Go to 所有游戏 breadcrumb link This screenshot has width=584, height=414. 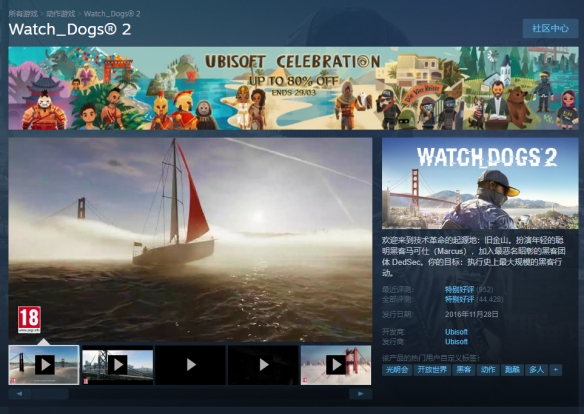tap(23, 14)
